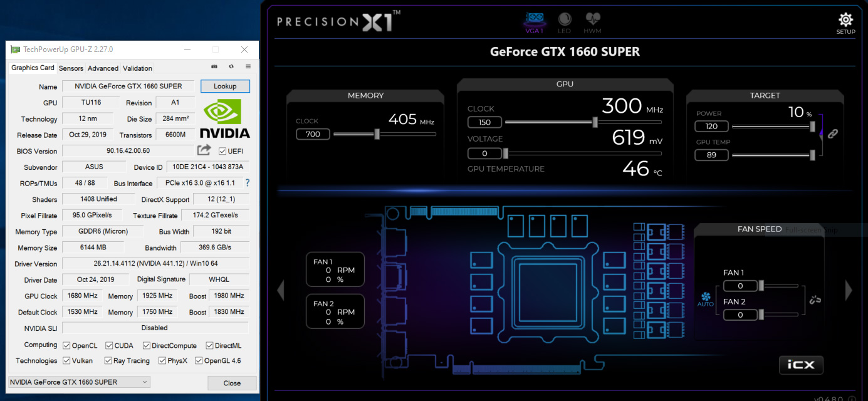Click the Driver Version value in GPU-Z

click(156, 264)
